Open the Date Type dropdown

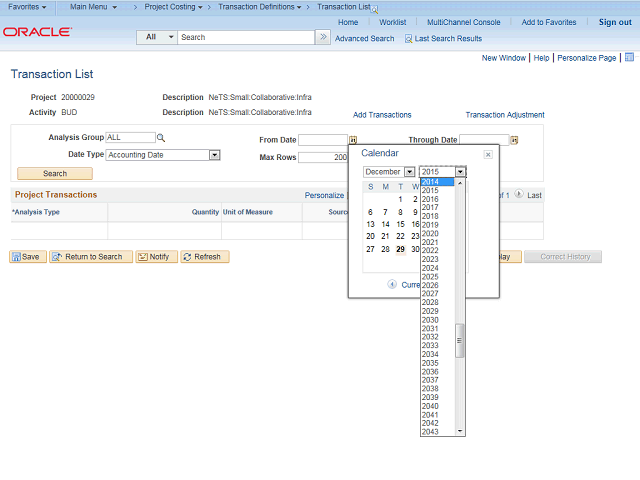point(214,155)
